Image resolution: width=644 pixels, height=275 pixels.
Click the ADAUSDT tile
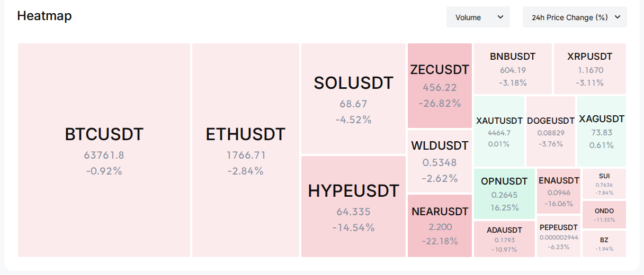505,239
